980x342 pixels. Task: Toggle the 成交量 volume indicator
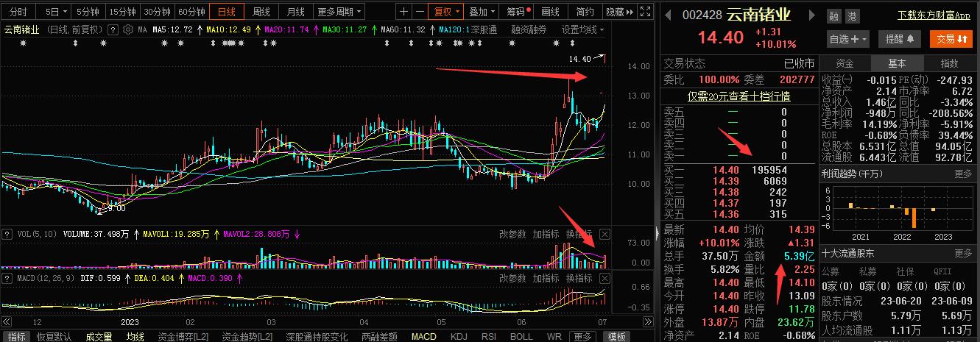(x=99, y=336)
